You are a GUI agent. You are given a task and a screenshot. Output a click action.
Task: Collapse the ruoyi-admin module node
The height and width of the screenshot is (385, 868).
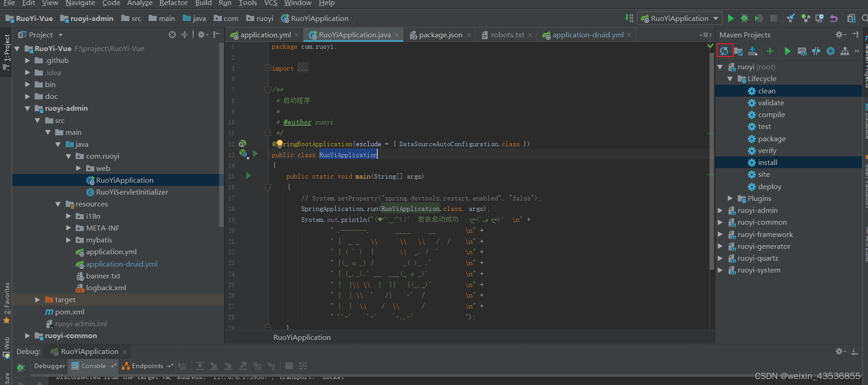(27, 108)
